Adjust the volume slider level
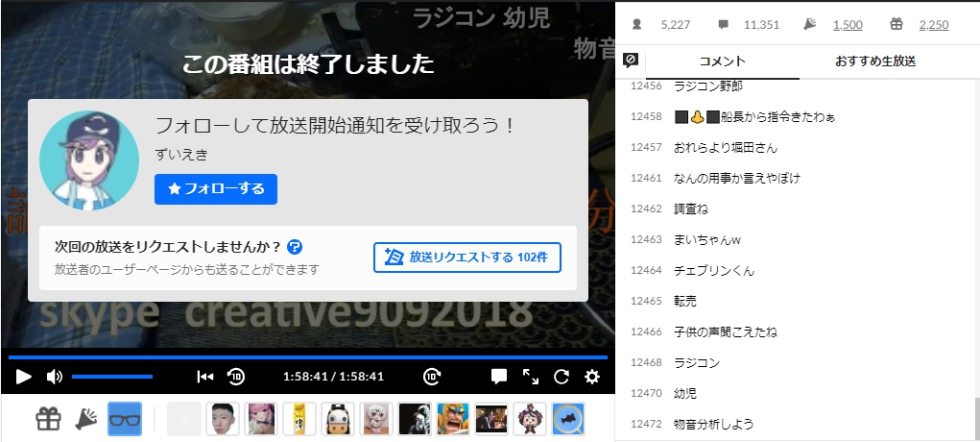Screen dimensions: 980x442 click(112, 377)
